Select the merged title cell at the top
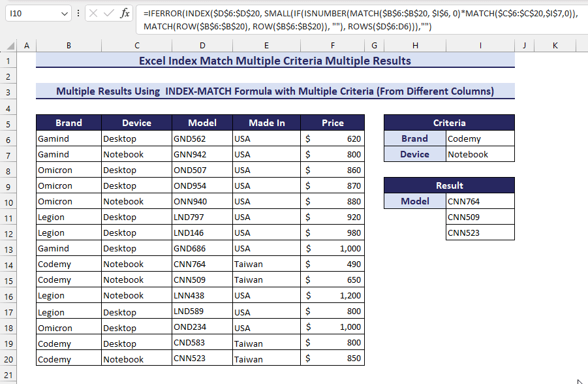The image size is (588, 384). click(274, 61)
